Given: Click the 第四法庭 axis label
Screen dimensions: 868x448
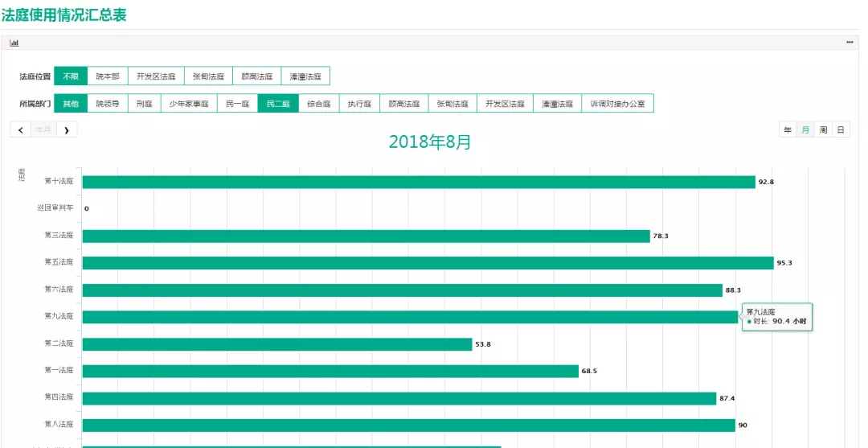Looking at the screenshot, I should tap(59, 397).
